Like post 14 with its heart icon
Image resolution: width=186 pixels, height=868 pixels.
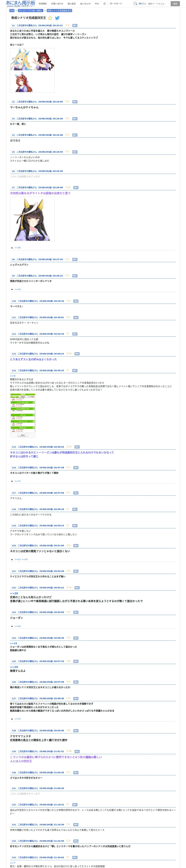(x=68, y=370)
